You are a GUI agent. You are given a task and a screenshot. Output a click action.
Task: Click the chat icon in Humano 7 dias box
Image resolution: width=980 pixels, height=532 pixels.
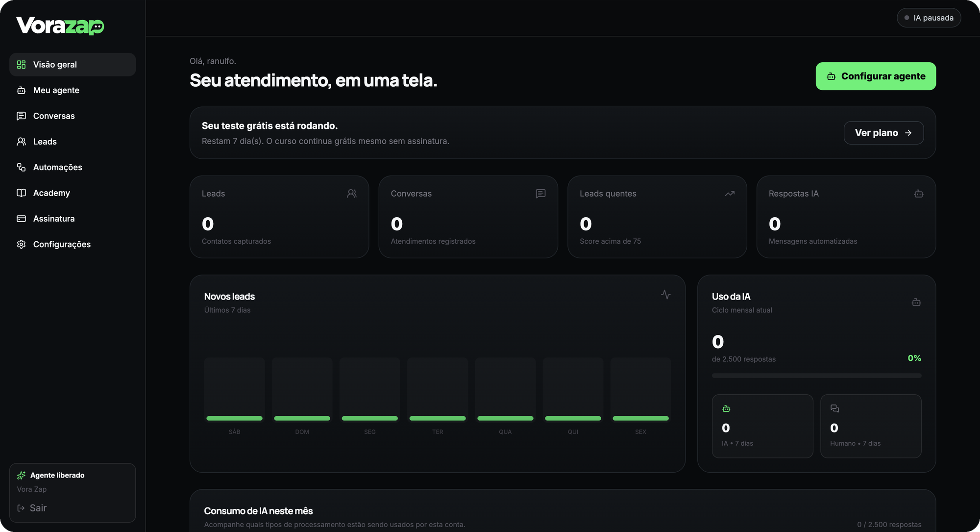834,408
